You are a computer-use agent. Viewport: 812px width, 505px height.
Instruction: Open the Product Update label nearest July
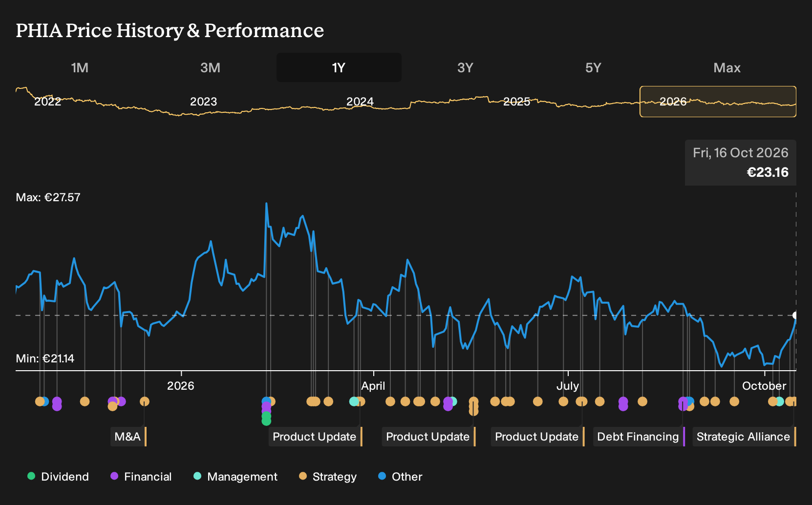click(x=538, y=437)
